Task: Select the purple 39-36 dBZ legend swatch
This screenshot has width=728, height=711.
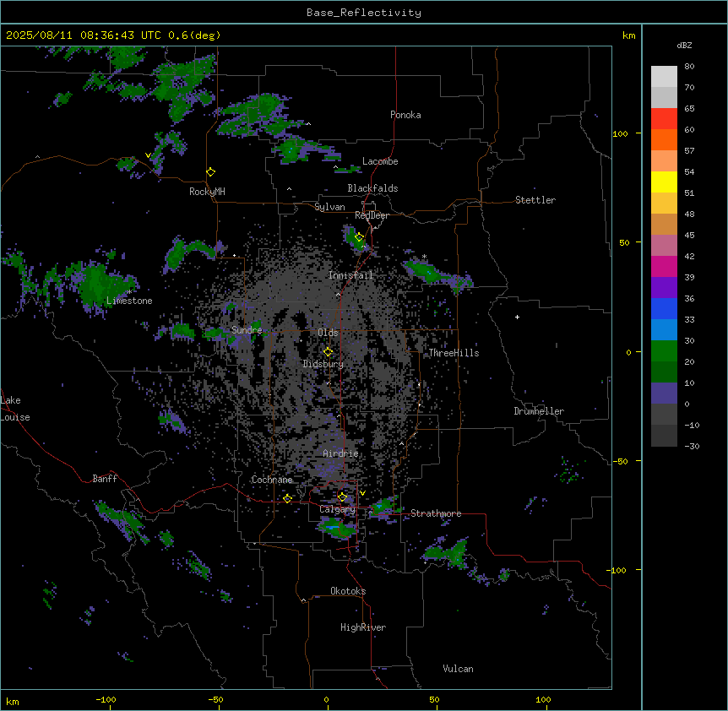Action: pyautogui.click(x=664, y=288)
